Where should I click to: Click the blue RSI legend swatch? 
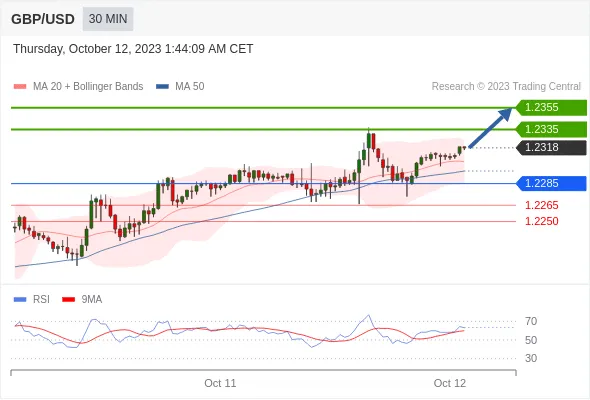[x=20, y=300]
